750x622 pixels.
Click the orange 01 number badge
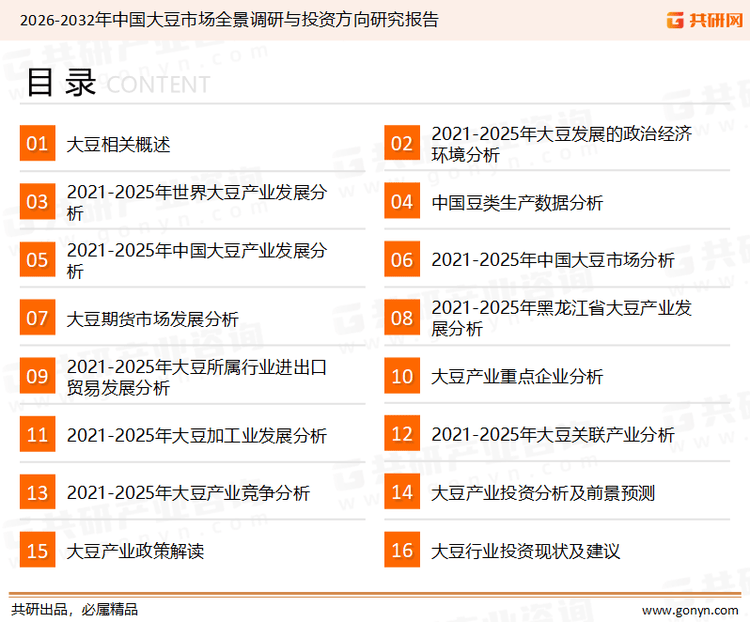pos(37,144)
